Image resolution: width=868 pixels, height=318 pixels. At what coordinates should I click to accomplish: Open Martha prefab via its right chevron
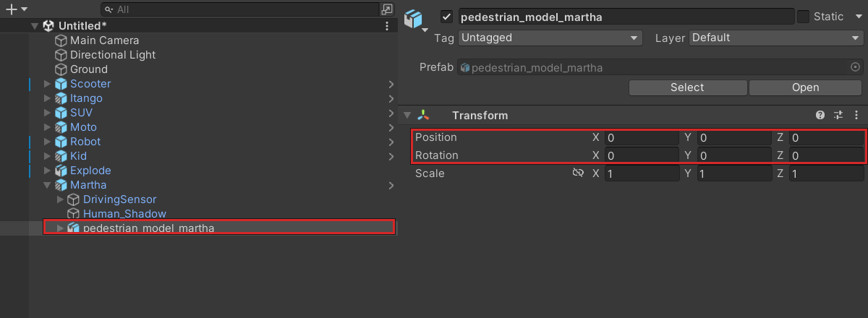(391, 185)
